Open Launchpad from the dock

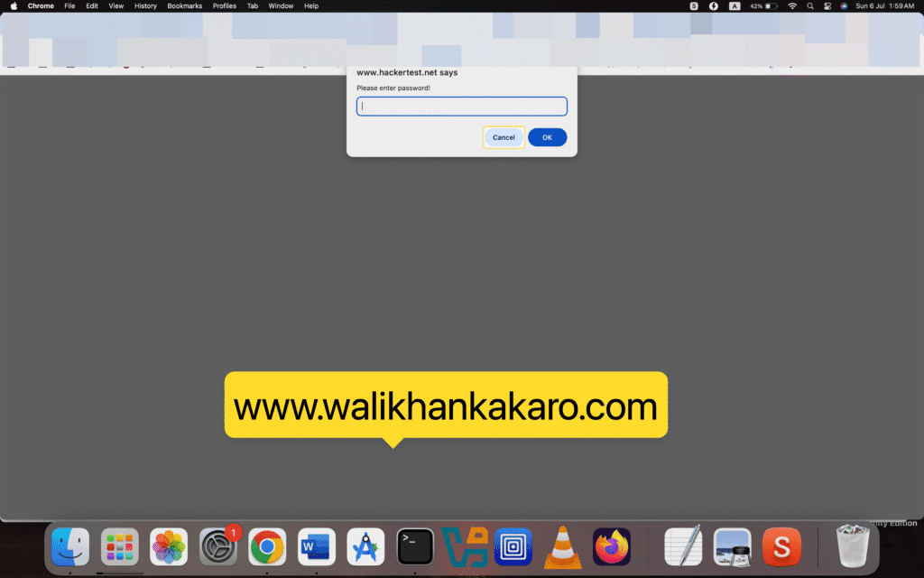120,546
